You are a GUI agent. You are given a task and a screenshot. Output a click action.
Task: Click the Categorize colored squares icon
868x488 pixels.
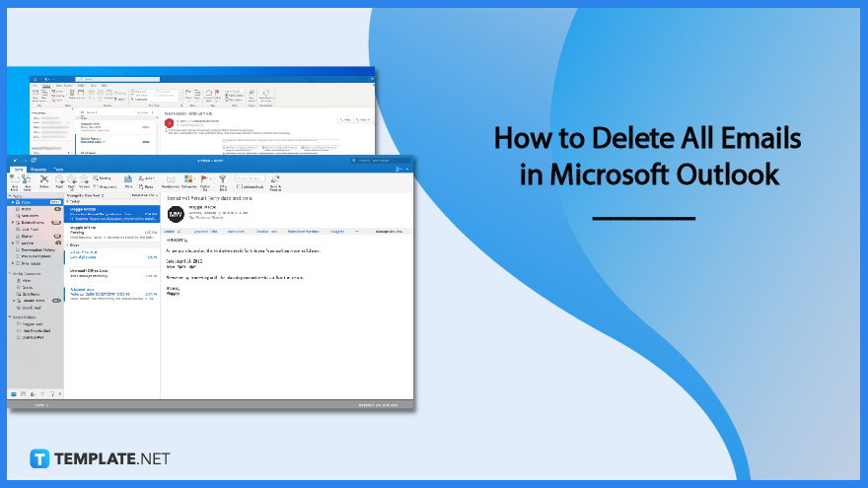click(x=188, y=180)
